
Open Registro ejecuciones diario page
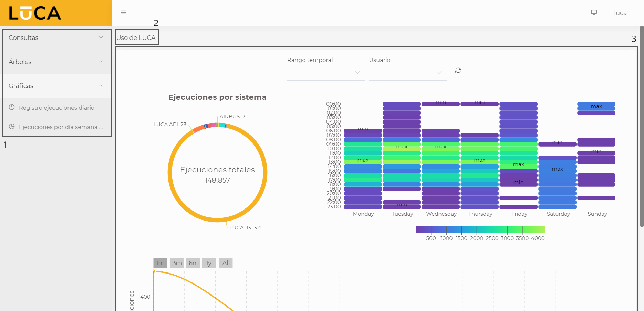pyautogui.click(x=56, y=108)
